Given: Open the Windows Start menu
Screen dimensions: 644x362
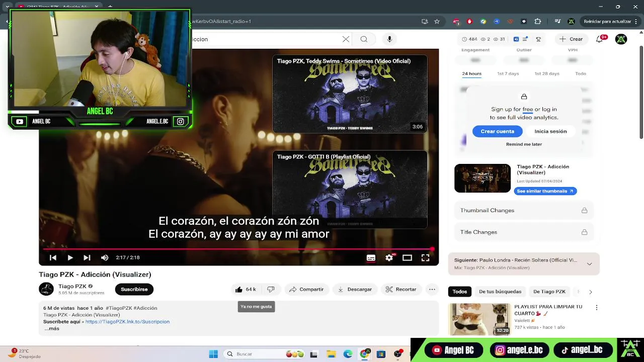Looking at the screenshot, I should (x=213, y=354).
